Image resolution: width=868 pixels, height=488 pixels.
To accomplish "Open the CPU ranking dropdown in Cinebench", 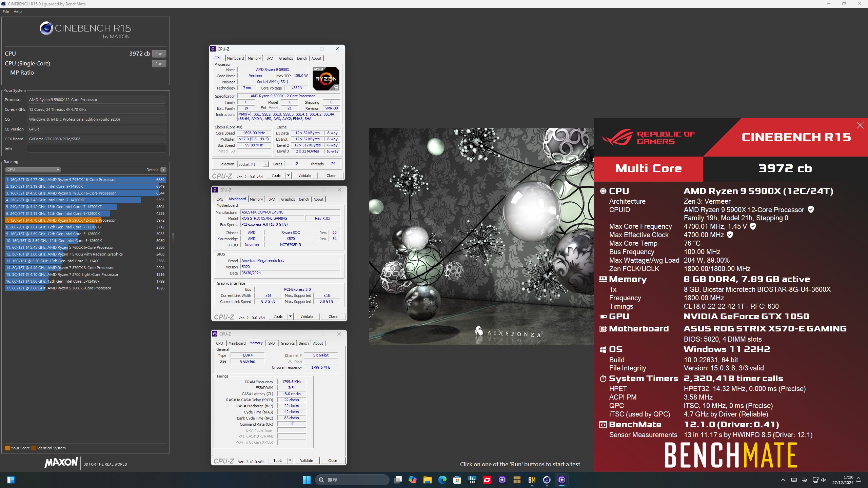I will point(33,169).
